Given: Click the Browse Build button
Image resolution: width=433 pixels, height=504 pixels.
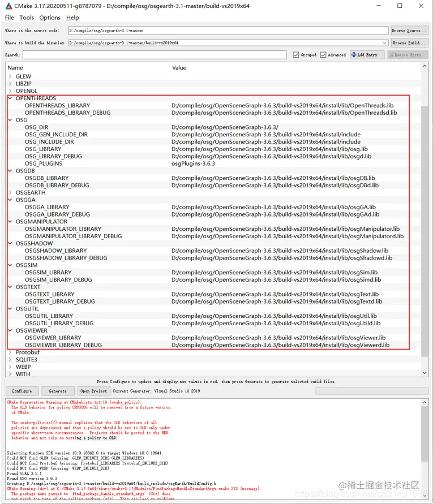Looking at the screenshot, I should 409,43.
